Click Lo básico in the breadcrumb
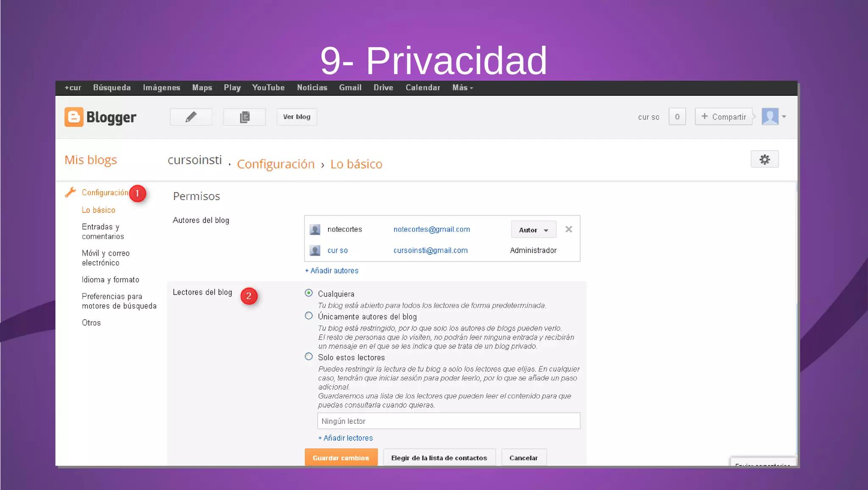The image size is (868, 490). [356, 164]
